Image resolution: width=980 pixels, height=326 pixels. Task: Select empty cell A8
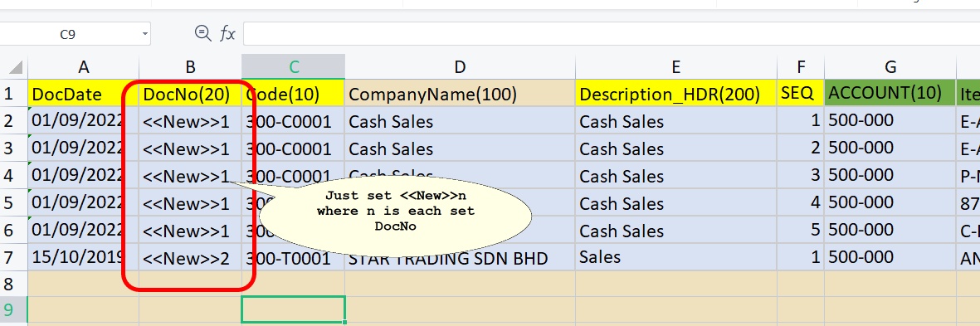tap(83, 284)
